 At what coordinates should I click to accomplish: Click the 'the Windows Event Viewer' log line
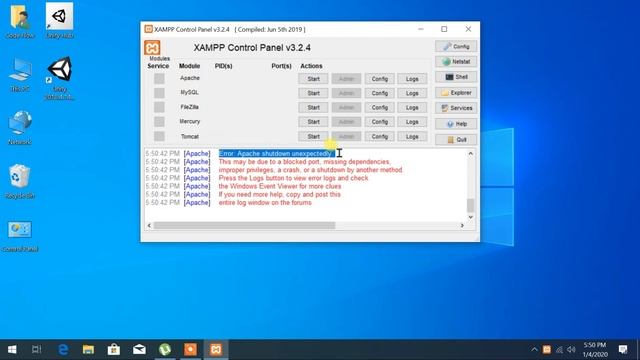click(280, 186)
